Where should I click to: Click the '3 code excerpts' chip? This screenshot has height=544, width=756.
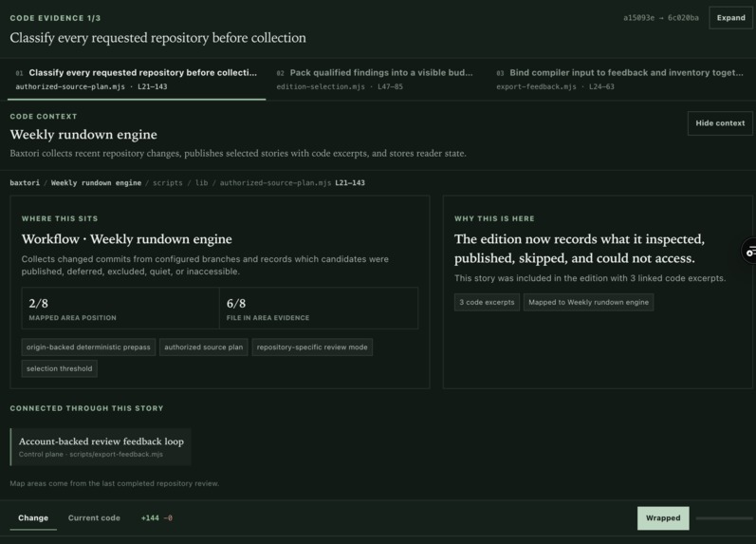point(487,302)
